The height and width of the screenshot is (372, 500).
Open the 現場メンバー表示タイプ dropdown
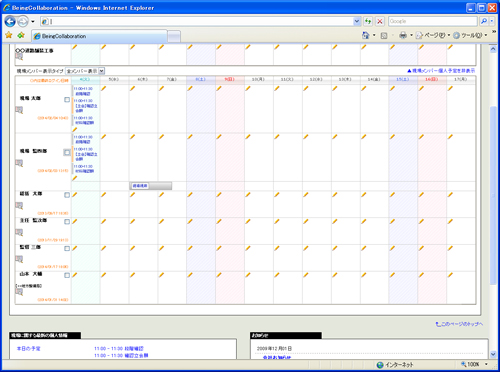coord(85,71)
